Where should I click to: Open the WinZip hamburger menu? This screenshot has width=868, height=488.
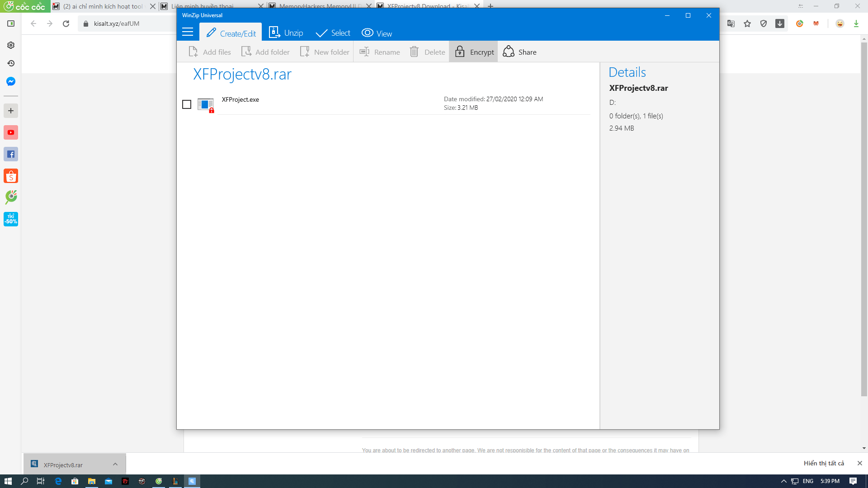188,32
